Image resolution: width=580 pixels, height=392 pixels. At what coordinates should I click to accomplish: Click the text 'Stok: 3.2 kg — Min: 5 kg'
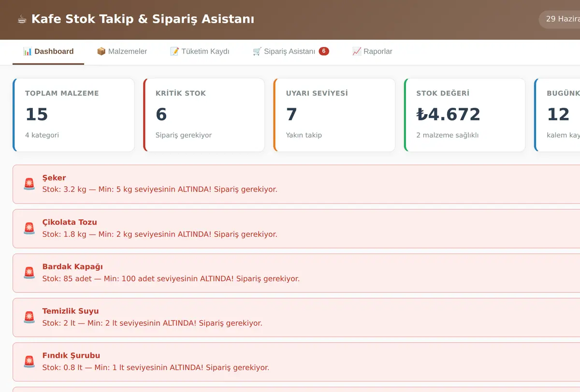tap(87, 189)
